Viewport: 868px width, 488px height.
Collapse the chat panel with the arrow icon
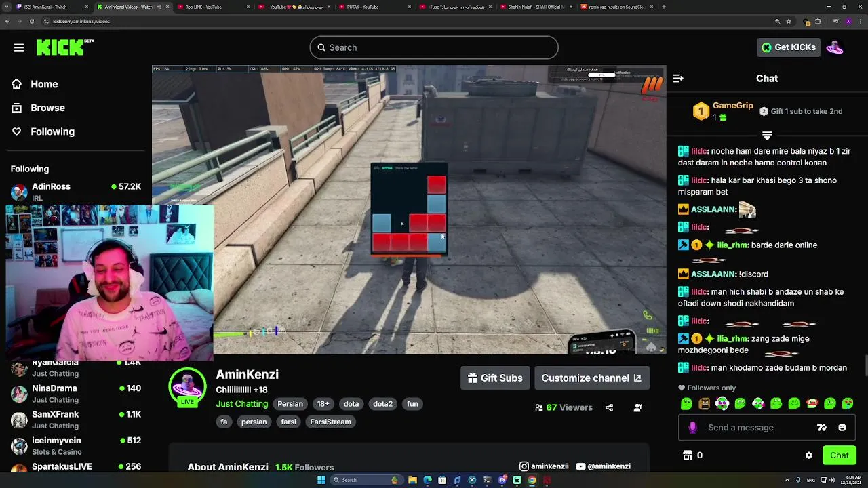coord(677,79)
